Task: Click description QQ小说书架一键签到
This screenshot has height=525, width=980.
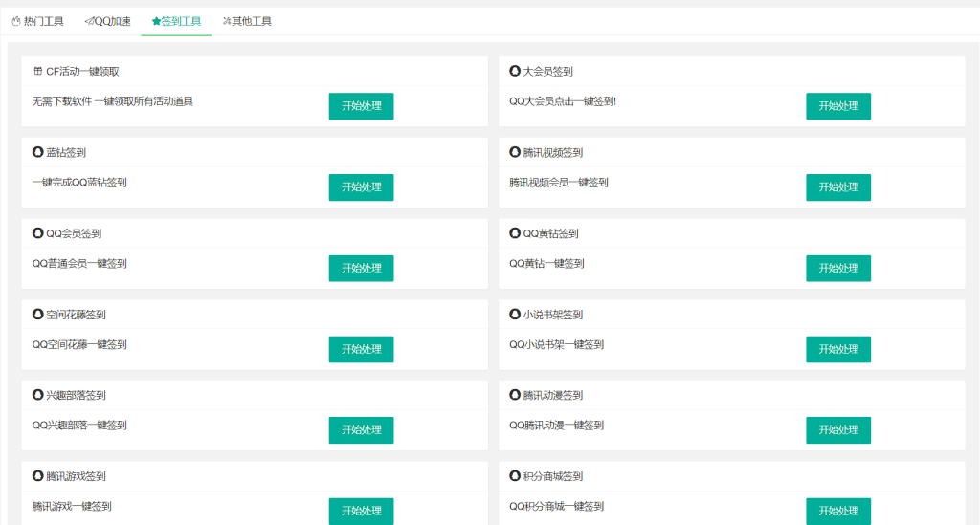Action: point(556,344)
